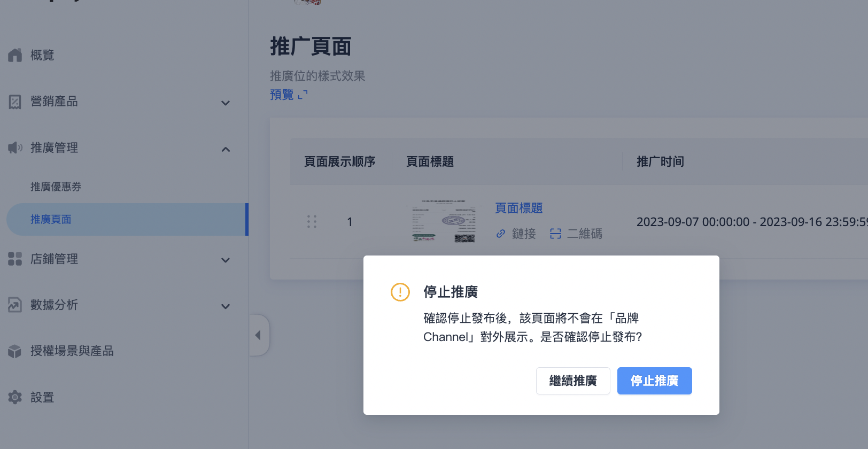Click the 概覽 home icon
This screenshot has width=868, height=449.
pyautogui.click(x=15, y=55)
